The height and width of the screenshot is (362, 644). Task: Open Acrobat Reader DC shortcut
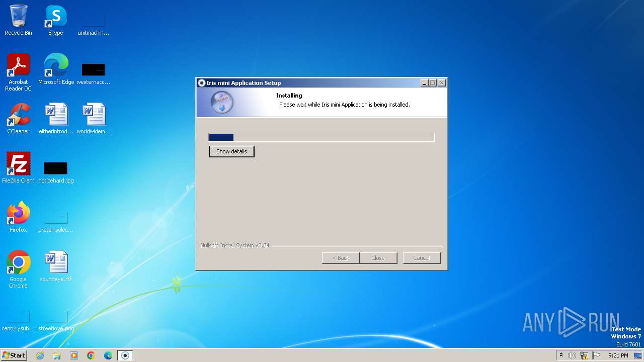coord(18,72)
